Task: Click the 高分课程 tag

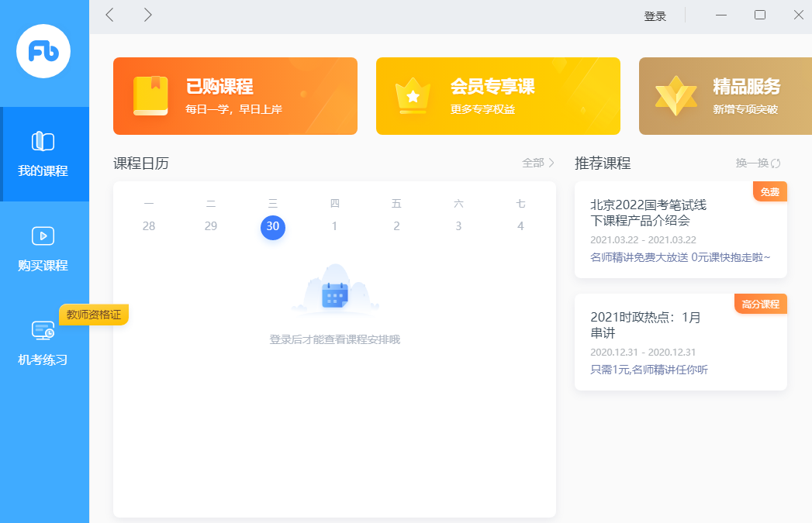Action: 761,305
